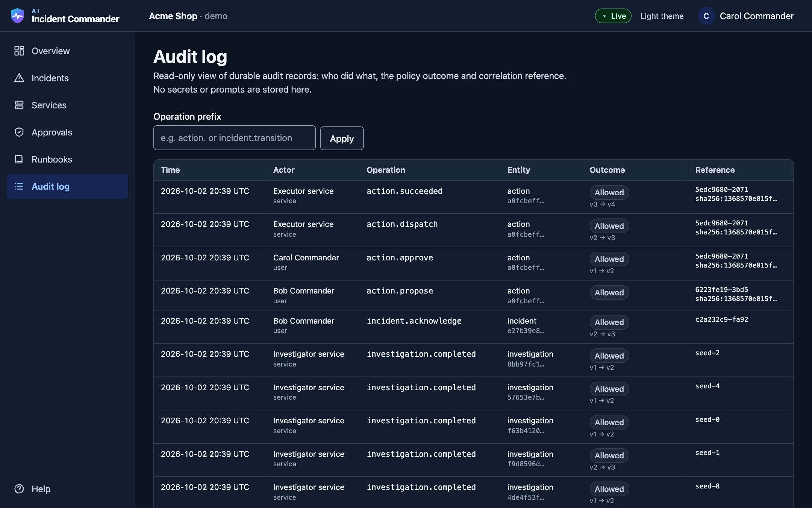The height and width of the screenshot is (508, 812).
Task: Click the Audit log list icon
Action: (19, 186)
